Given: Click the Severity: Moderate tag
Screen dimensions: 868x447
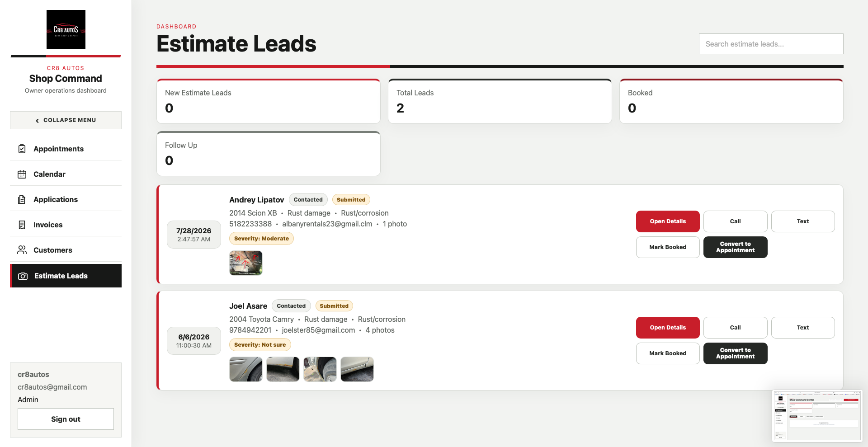Looking at the screenshot, I should click(261, 239).
